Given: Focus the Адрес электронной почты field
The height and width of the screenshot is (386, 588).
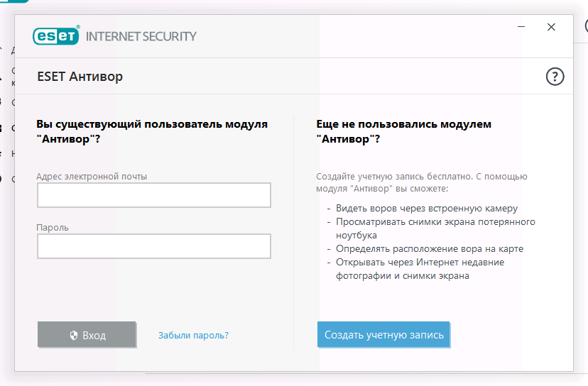Looking at the screenshot, I should (153, 195).
